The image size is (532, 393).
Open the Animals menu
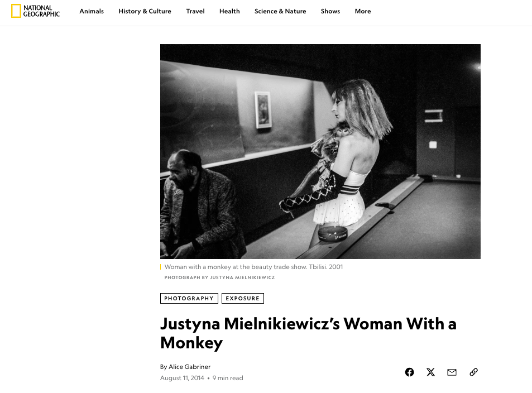pyautogui.click(x=92, y=11)
